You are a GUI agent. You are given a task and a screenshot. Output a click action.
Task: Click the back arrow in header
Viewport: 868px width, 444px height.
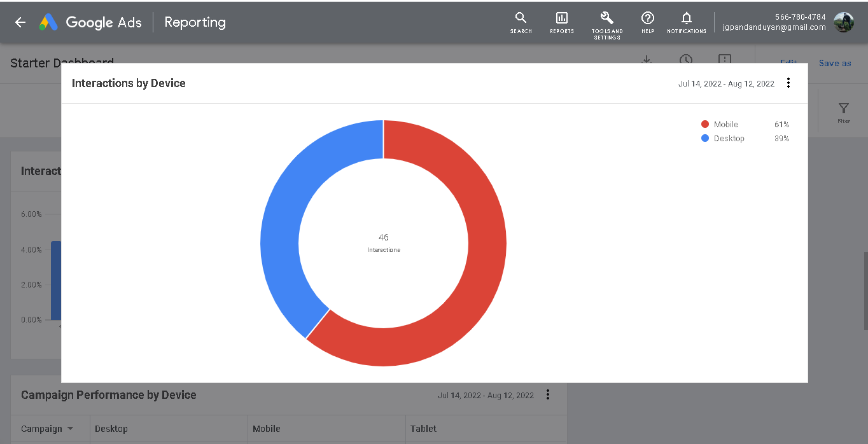[x=20, y=22]
